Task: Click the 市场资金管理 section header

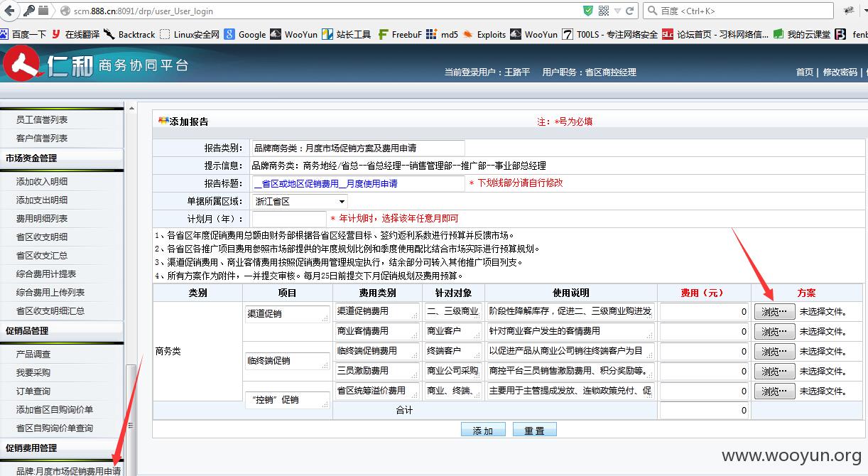Action: (x=31, y=158)
